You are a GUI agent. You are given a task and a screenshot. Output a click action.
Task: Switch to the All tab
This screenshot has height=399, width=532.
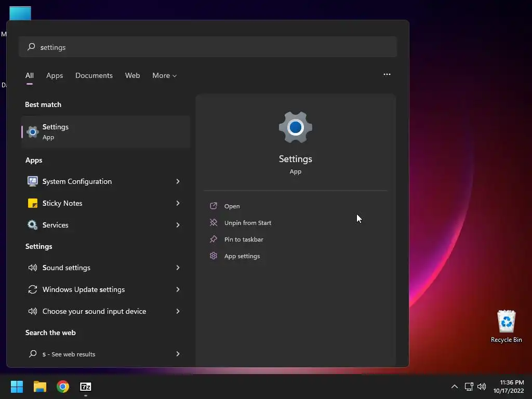[30, 75]
